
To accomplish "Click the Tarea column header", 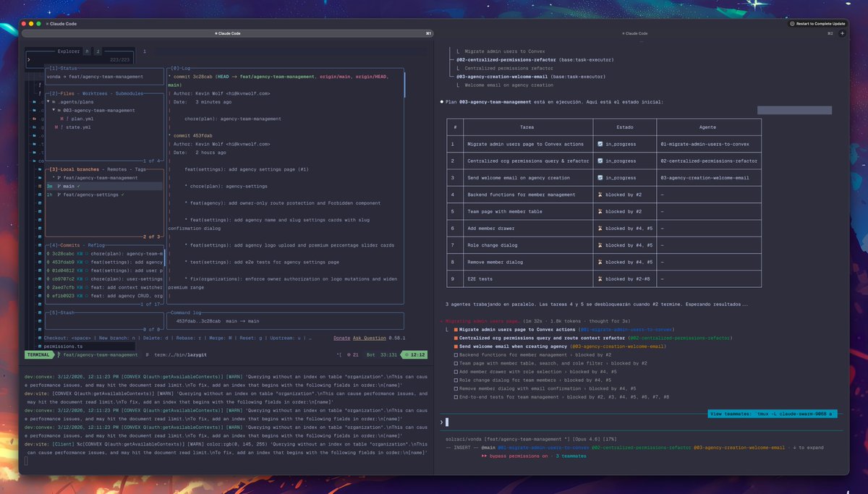I will (x=527, y=127).
